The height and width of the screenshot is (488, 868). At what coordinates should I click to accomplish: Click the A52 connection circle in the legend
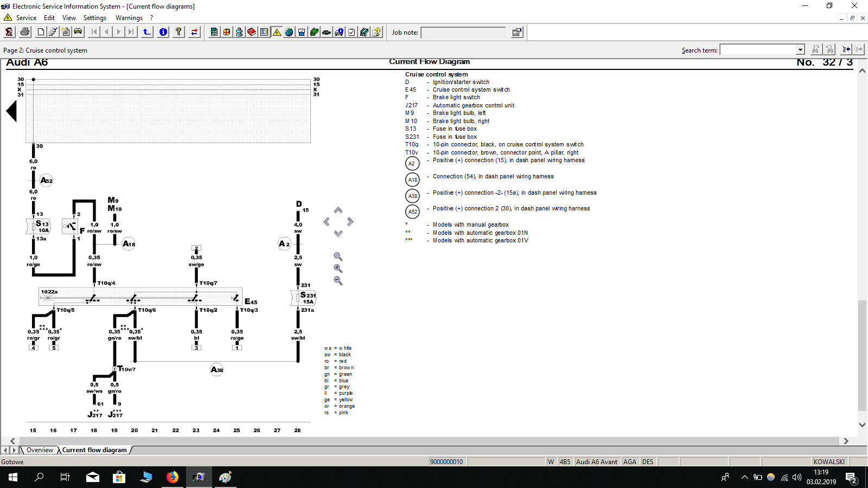point(412,212)
